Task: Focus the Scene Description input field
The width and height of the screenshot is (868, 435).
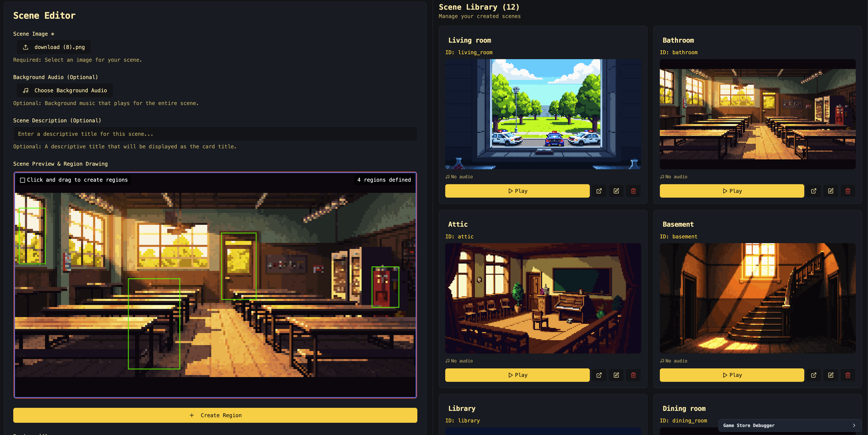Action: click(215, 134)
